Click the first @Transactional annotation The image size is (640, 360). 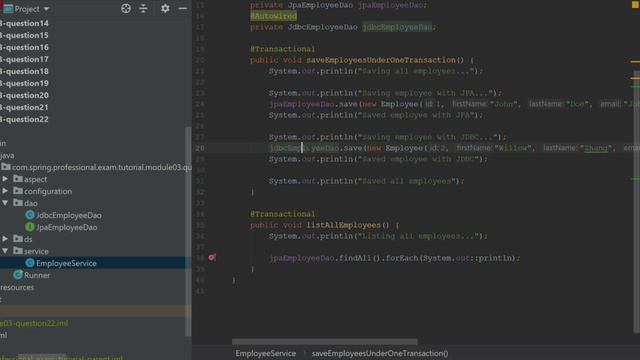[282, 49]
